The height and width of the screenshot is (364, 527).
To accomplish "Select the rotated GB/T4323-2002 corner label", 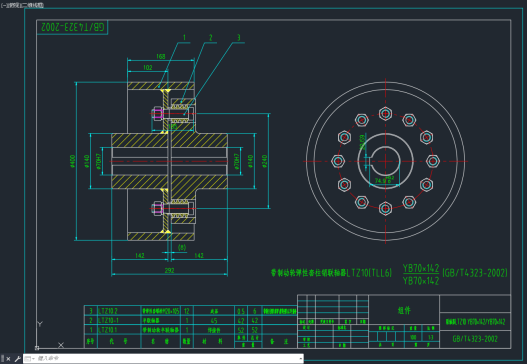I will pyautogui.click(x=72, y=27).
